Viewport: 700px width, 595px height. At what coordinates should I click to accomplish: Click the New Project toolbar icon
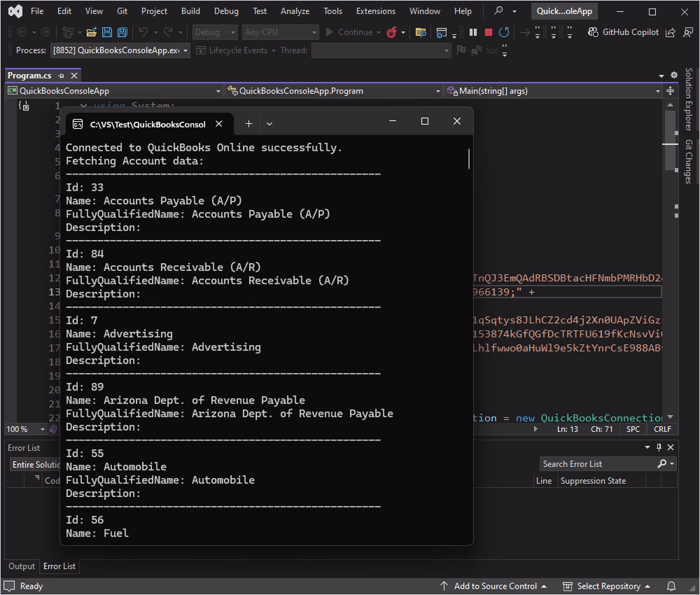point(68,32)
